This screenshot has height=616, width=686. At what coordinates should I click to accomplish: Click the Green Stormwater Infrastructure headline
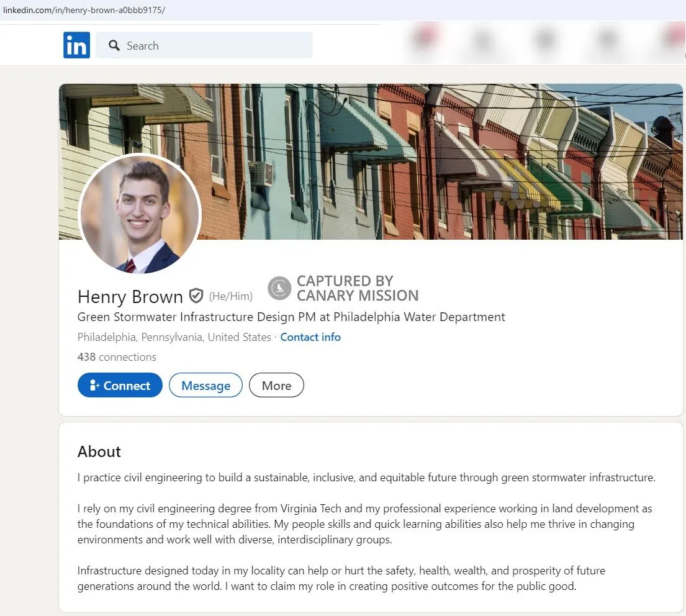click(x=291, y=317)
